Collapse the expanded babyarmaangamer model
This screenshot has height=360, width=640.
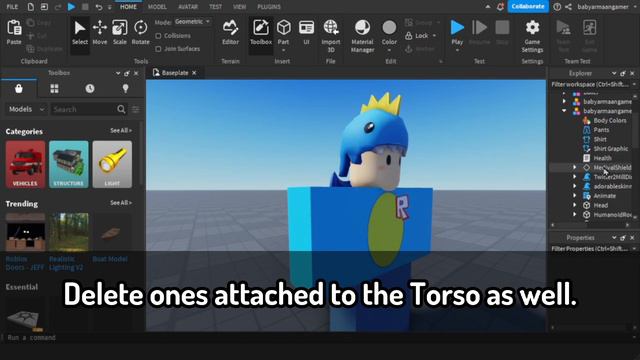pyautogui.click(x=564, y=111)
